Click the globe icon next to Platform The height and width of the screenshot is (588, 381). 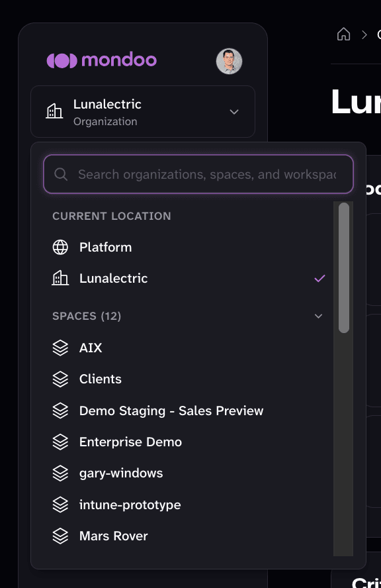click(x=60, y=247)
